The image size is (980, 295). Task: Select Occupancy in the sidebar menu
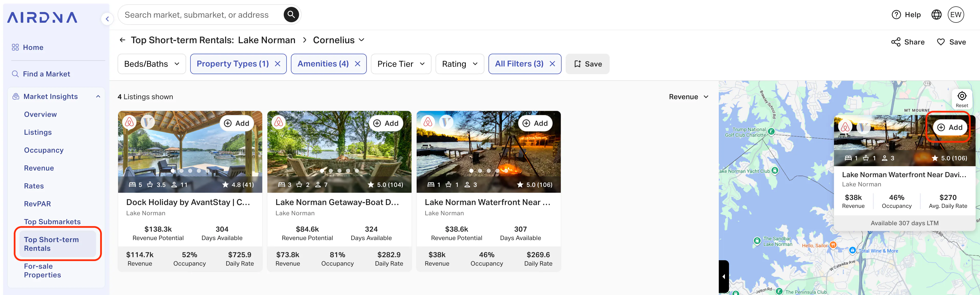(x=44, y=150)
